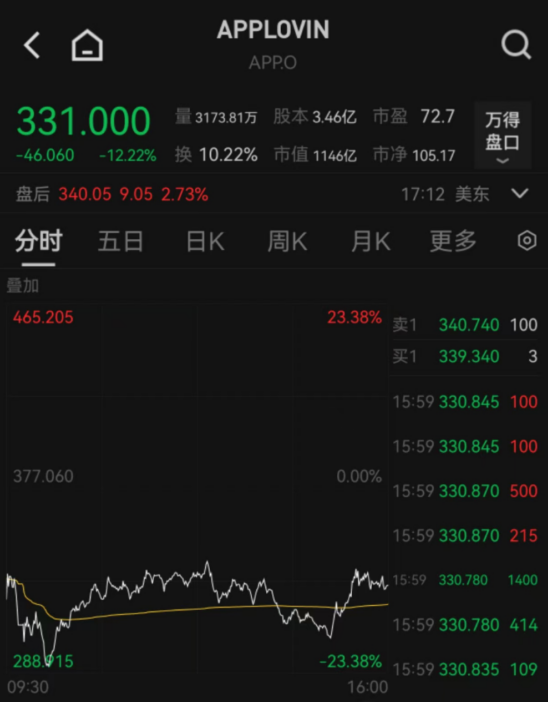Screen dimensions: 548x702
Task: Select the 周K chart tab
Action: pos(287,241)
